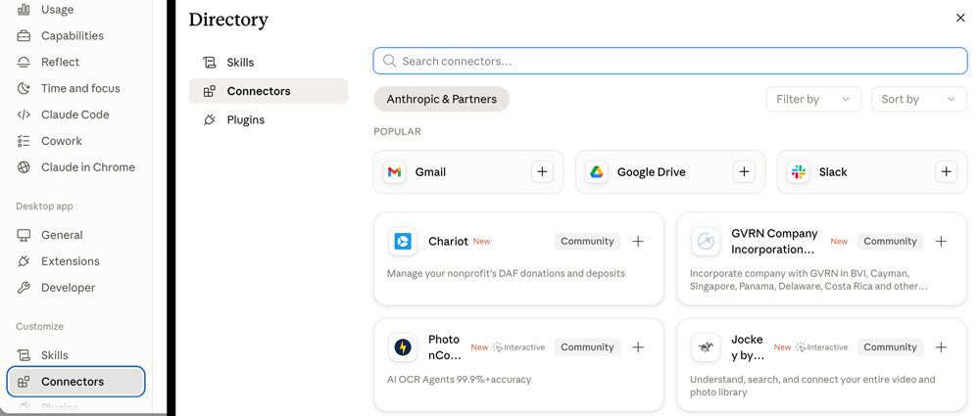Click the Interactive label on Jockey card
The width and height of the screenshot is (980, 416).
822,347
